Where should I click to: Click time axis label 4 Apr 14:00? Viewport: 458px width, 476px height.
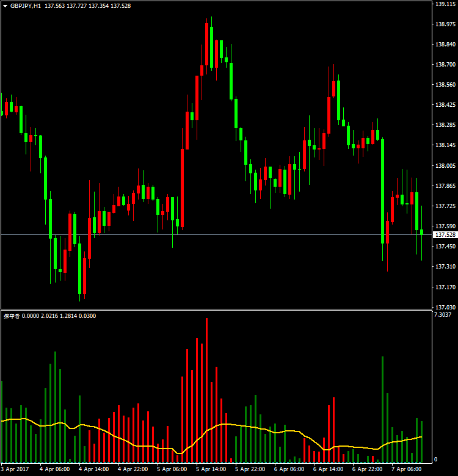[x=94, y=469]
